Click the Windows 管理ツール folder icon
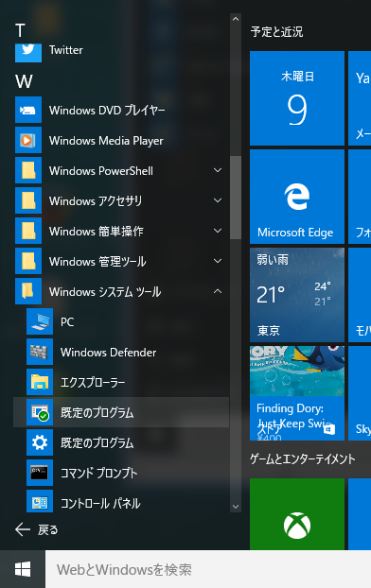This screenshot has width=371, height=588. pyautogui.click(x=28, y=261)
